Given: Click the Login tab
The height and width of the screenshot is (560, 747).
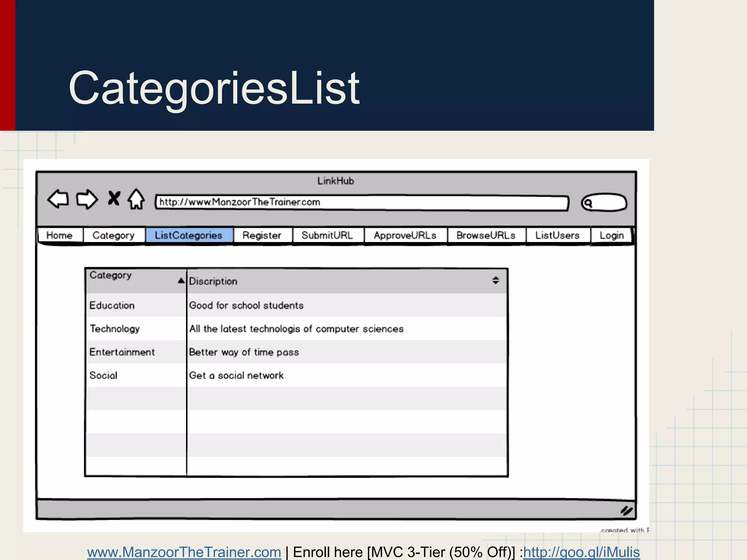Looking at the screenshot, I should pyautogui.click(x=612, y=236).
